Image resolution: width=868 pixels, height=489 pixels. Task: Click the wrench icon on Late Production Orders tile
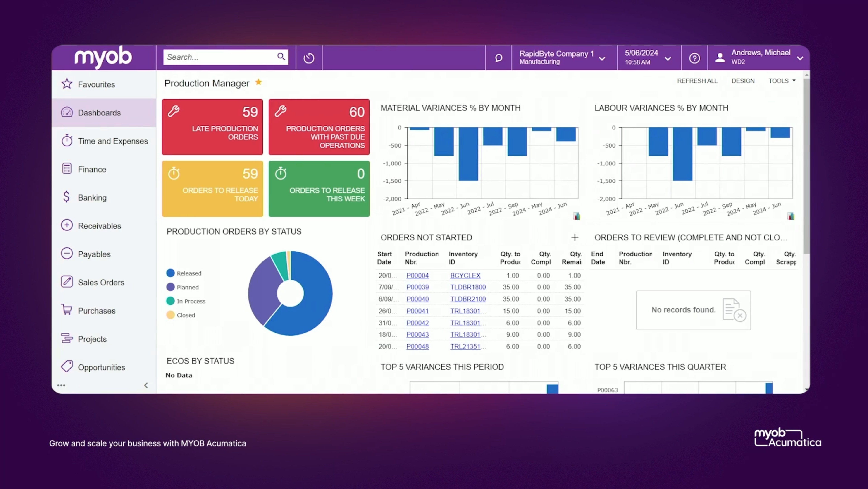pyautogui.click(x=174, y=111)
